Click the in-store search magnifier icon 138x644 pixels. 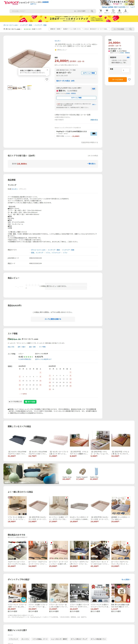pos(130,29)
